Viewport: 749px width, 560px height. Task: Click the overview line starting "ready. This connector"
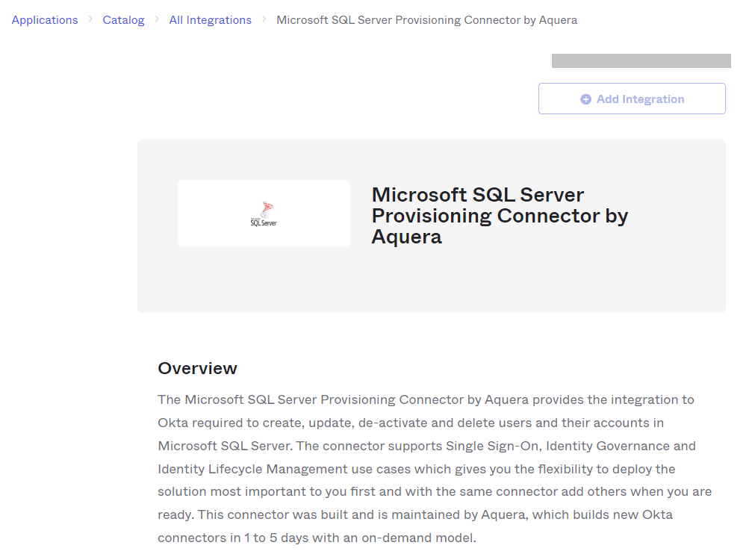point(415,515)
